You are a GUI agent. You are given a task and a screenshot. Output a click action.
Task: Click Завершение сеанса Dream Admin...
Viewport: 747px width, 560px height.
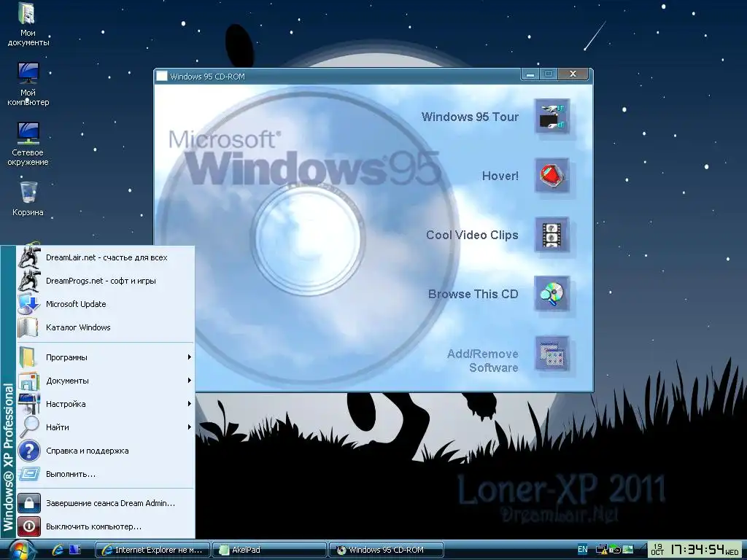coord(106,503)
